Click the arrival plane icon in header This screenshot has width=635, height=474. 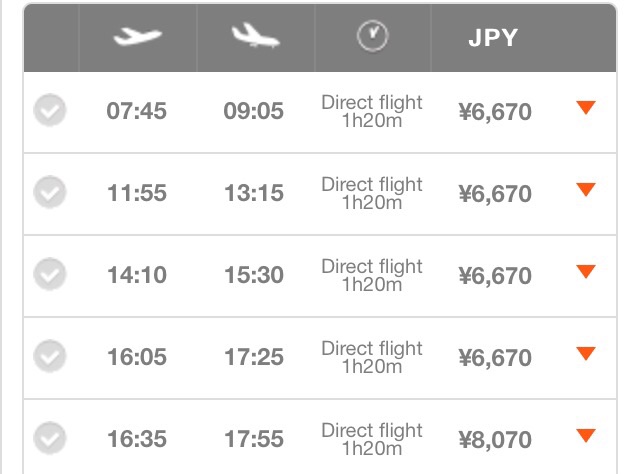click(x=255, y=36)
